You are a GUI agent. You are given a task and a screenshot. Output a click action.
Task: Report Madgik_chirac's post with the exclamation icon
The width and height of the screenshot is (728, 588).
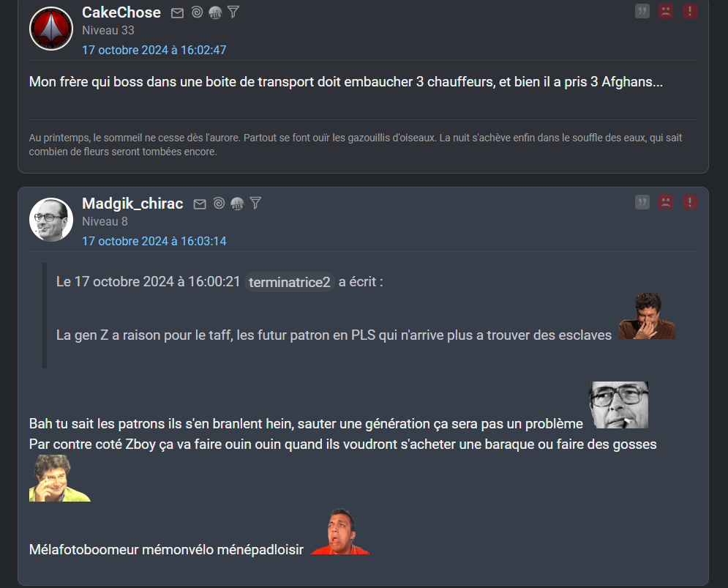pyautogui.click(x=689, y=202)
